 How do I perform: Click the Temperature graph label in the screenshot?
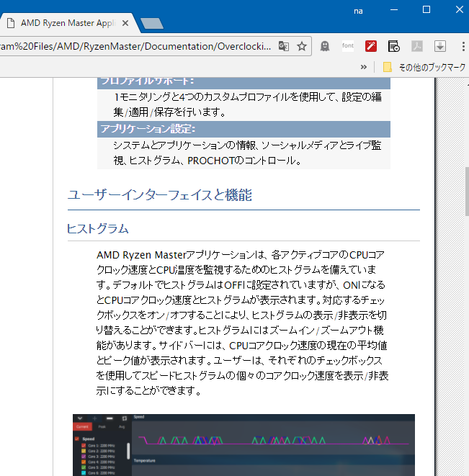[144, 461]
